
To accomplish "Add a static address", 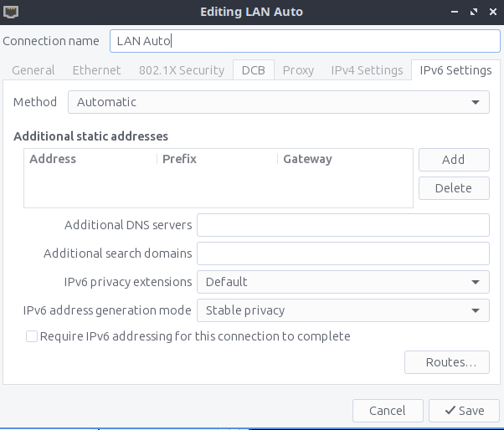I will pos(453,160).
